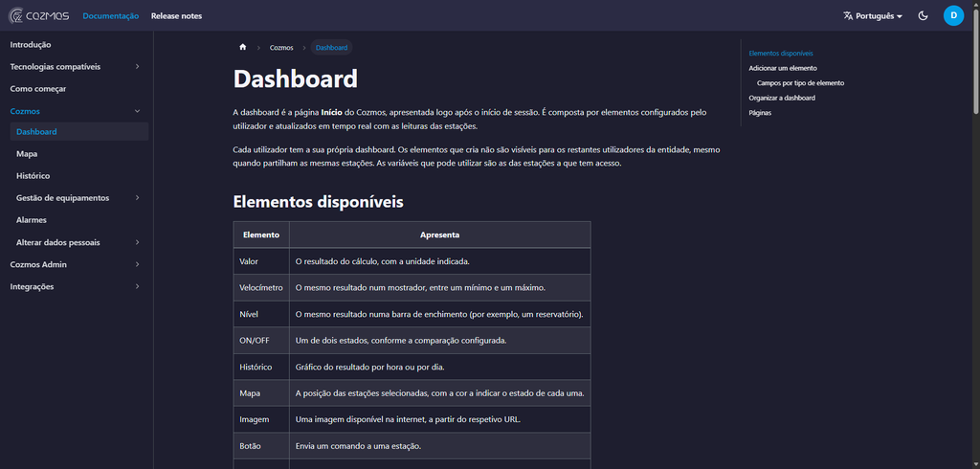Click the Tecnologias compatíveis sidebar label
This screenshot has height=469, width=980.
click(55, 66)
